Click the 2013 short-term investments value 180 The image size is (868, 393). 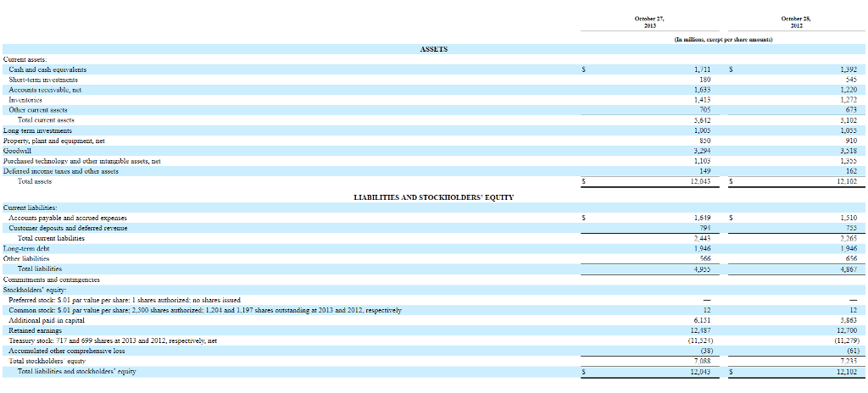705,80
